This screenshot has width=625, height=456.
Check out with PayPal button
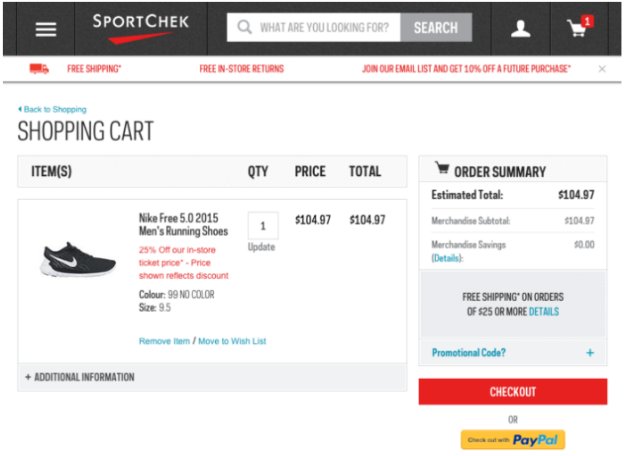(513, 440)
